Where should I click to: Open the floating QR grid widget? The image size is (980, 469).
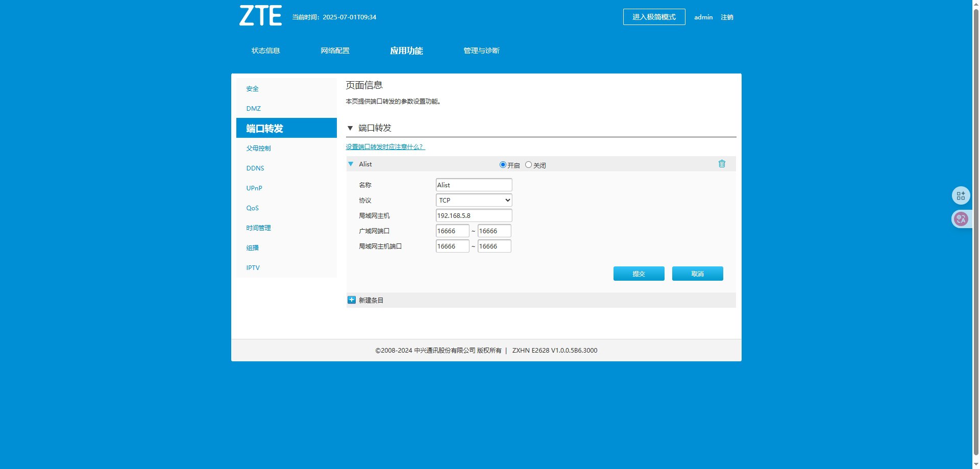961,195
